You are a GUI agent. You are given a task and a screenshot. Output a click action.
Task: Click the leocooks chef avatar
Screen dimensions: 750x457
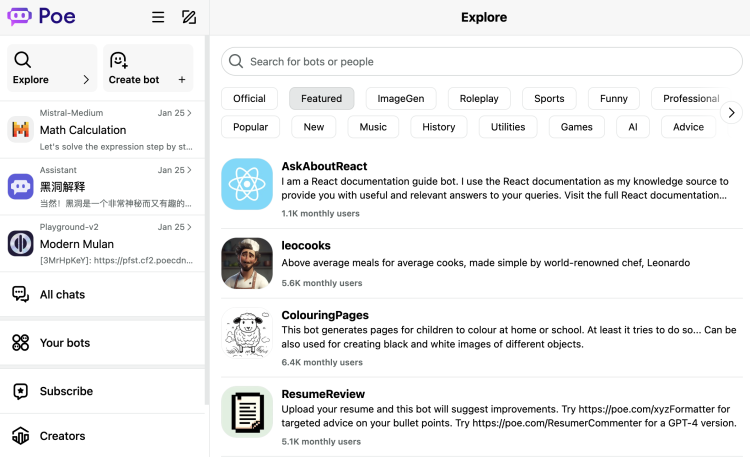point(247,263)
